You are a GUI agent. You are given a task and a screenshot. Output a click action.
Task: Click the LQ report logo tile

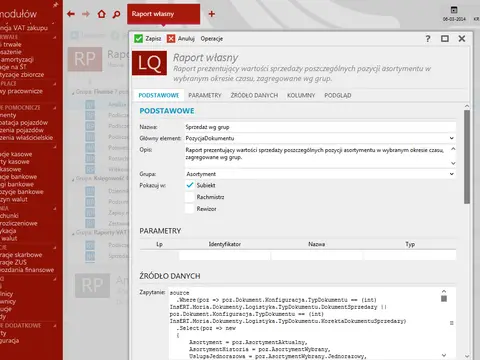coord(149,63)
